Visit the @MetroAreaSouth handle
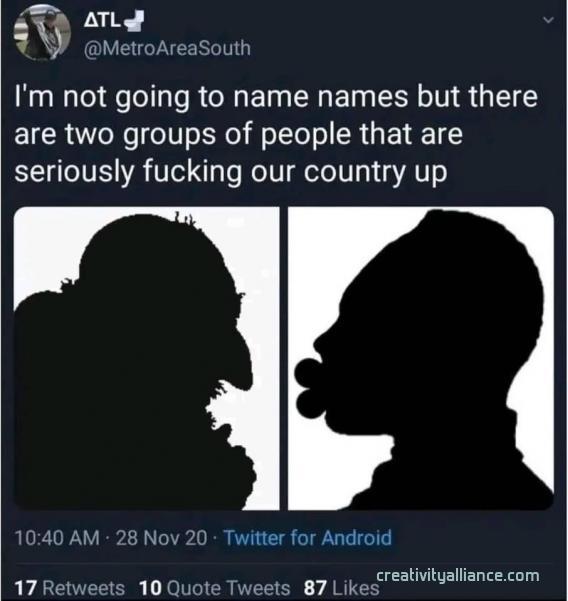Image resolution: width=568 pixels, height=601 pixels. [x=167, y=48]
